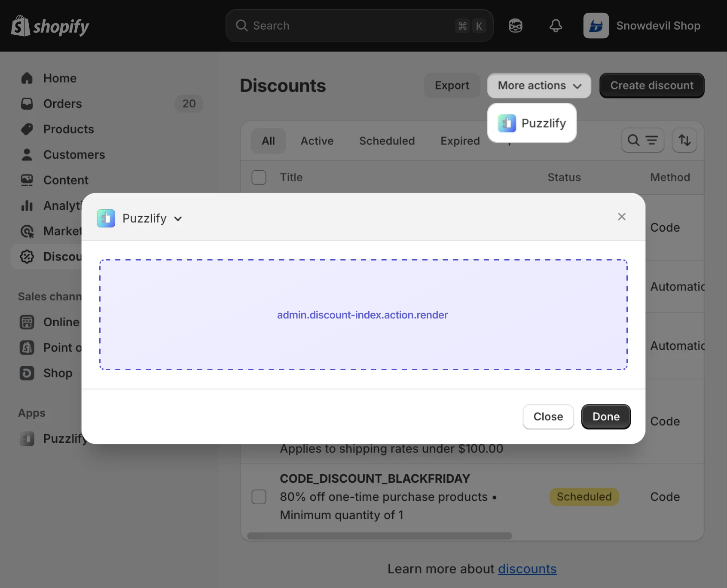This screenshot has width=727, height=588.
Task: Click Puzzlify icon in modal header
Action: [106, 218]
